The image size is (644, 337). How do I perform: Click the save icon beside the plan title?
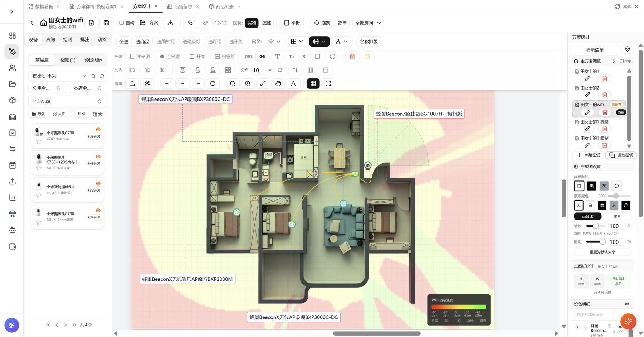point(106,23)
